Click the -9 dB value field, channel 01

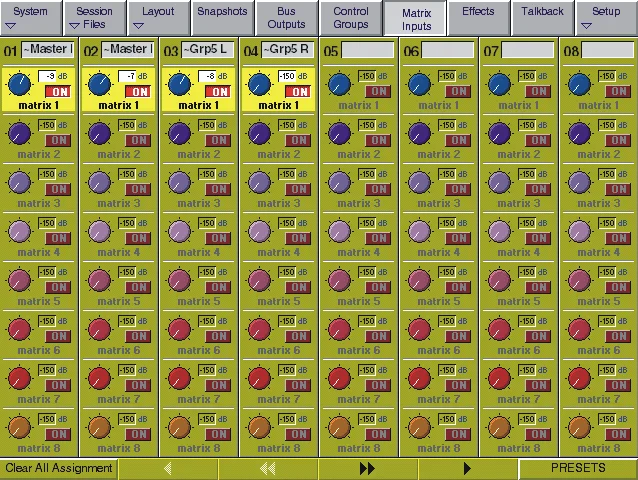(x=47, y=76)
